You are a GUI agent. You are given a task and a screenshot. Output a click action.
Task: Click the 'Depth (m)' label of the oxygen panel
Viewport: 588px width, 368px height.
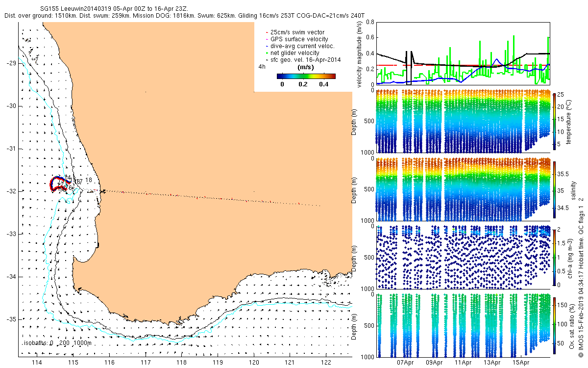coord(354,327)
